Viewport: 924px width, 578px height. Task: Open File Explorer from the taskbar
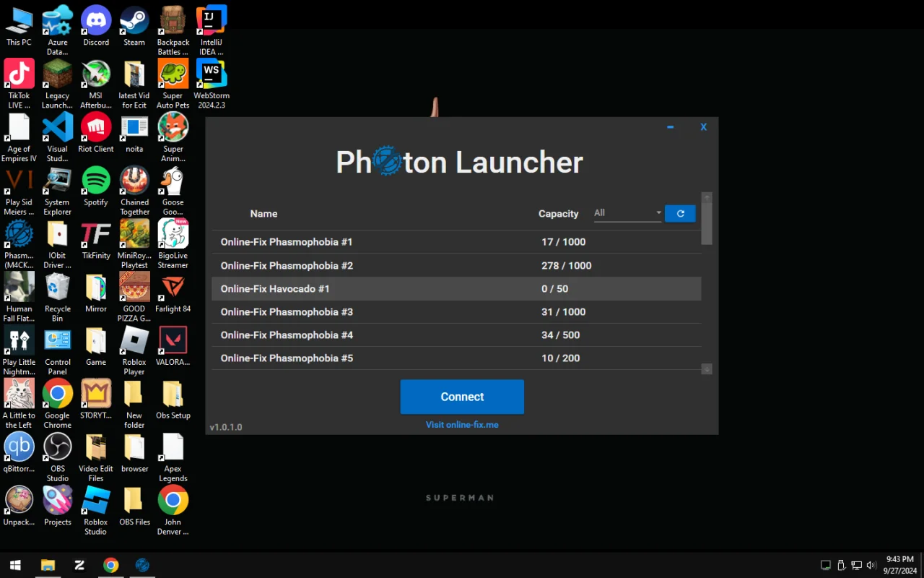[x=48, y=565]
